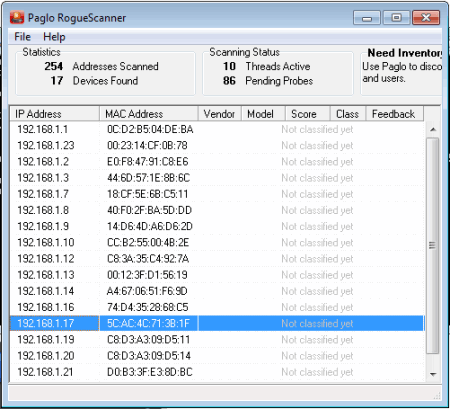Open the Help menu
This screenshot has width=450, height=409.
pos(54,37)
